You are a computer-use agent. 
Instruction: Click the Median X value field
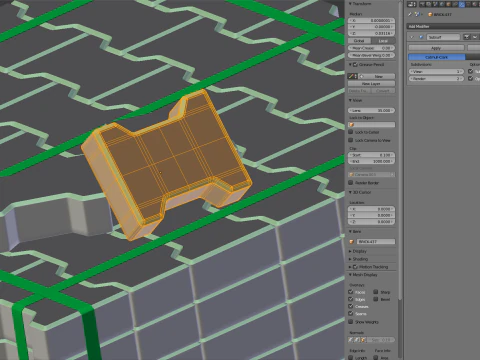(x=372, y=20)
